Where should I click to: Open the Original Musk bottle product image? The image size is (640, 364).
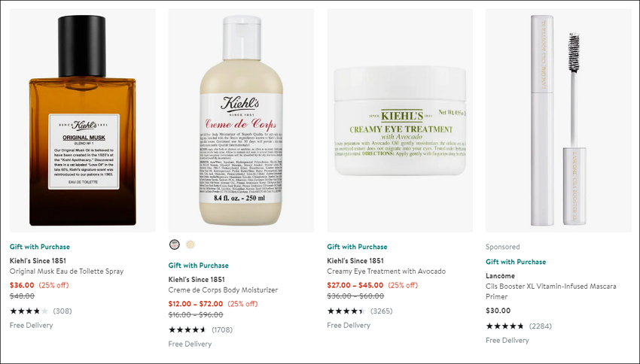pyautogui.click(x=83, y=120)
